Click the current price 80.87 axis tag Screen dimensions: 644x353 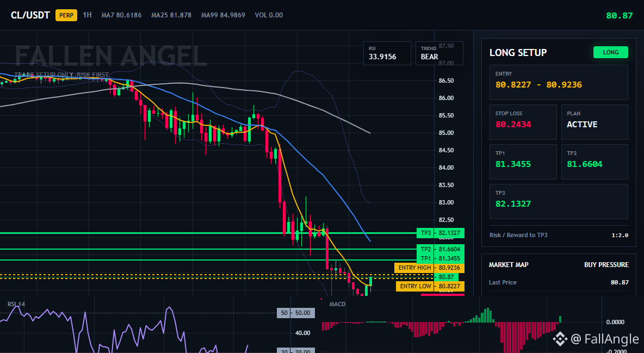(446, 277)
